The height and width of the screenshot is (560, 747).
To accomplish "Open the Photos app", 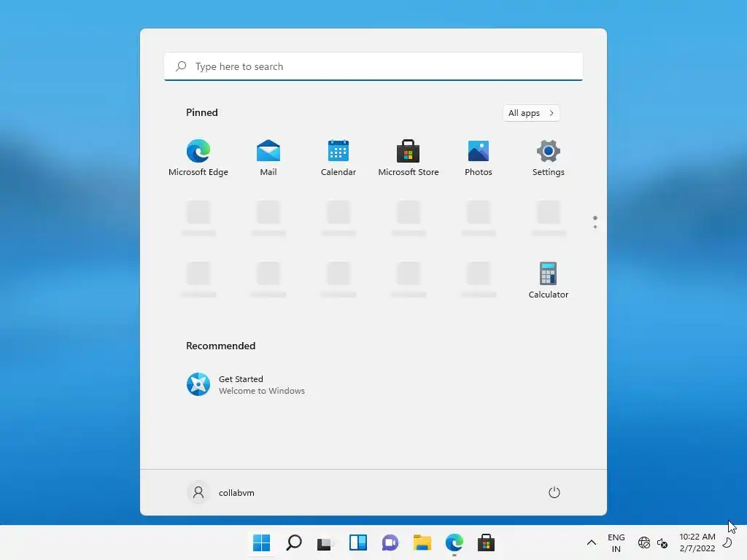I will pyautogui.click(x=479, y=157).
